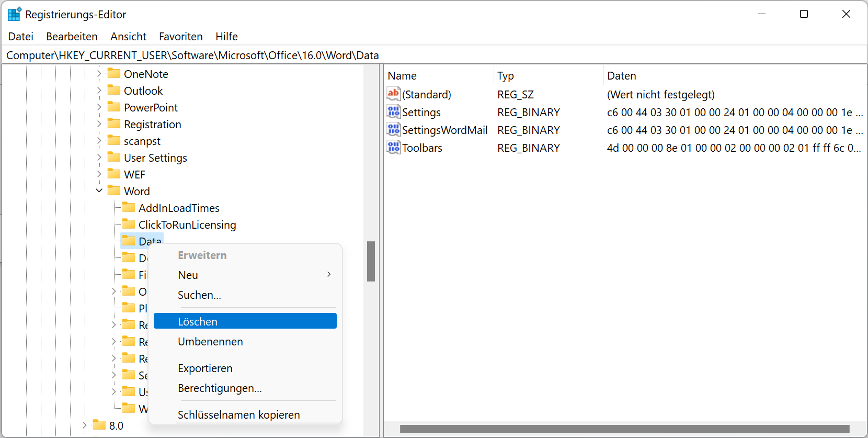868x438 pixels.
Task: Open the Datei menu
Action: (x=21, y=36)
